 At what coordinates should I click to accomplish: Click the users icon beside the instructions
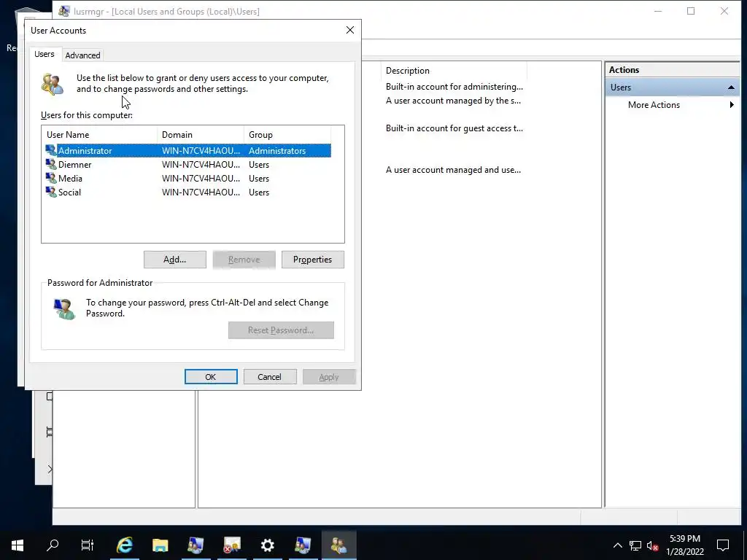53,85
